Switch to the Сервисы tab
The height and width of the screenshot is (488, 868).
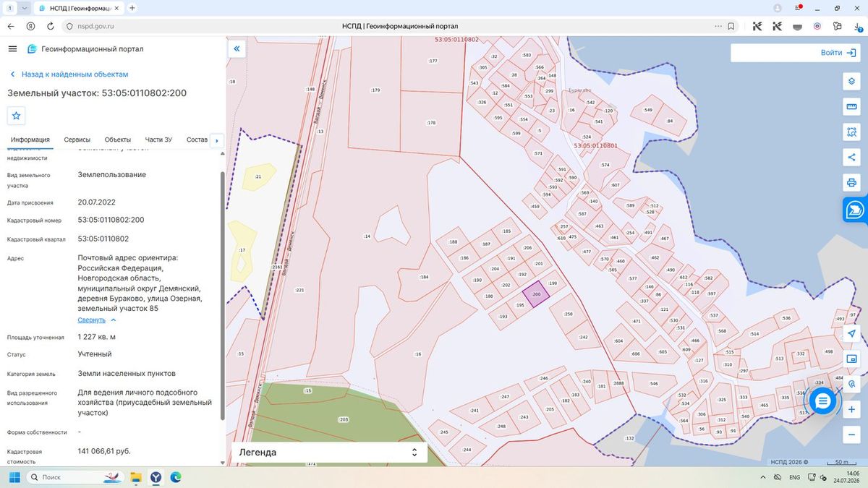pos(77,140)
